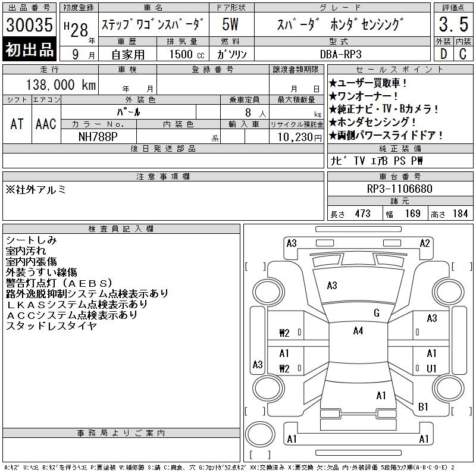Image resolution: width=476 pixels, height=476 pixels.
Task: Click the color code NH788P
Action: pos(98,136)
